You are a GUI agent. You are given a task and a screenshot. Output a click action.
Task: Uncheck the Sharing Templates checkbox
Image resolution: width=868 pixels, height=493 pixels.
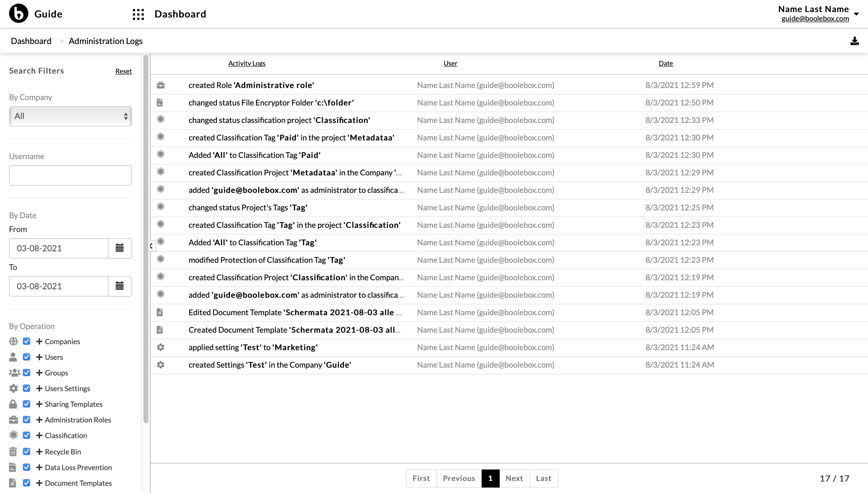click(x=27, y=404)
